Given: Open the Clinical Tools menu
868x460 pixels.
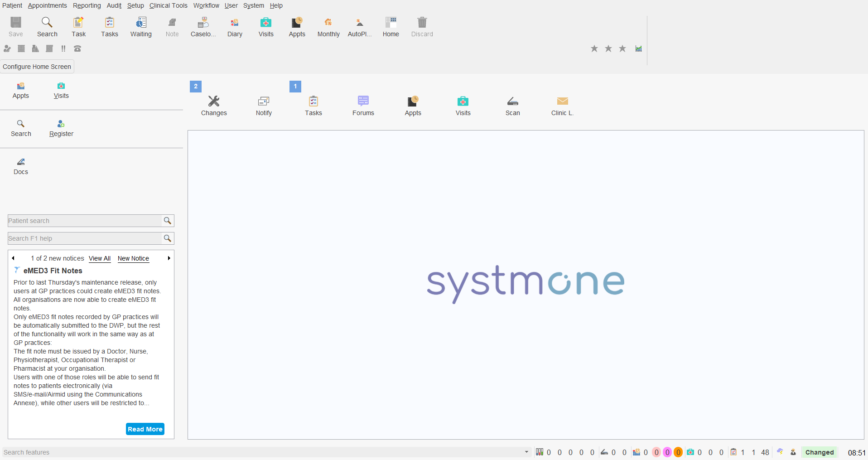Looking at the screenshot, I should [169, 5].
